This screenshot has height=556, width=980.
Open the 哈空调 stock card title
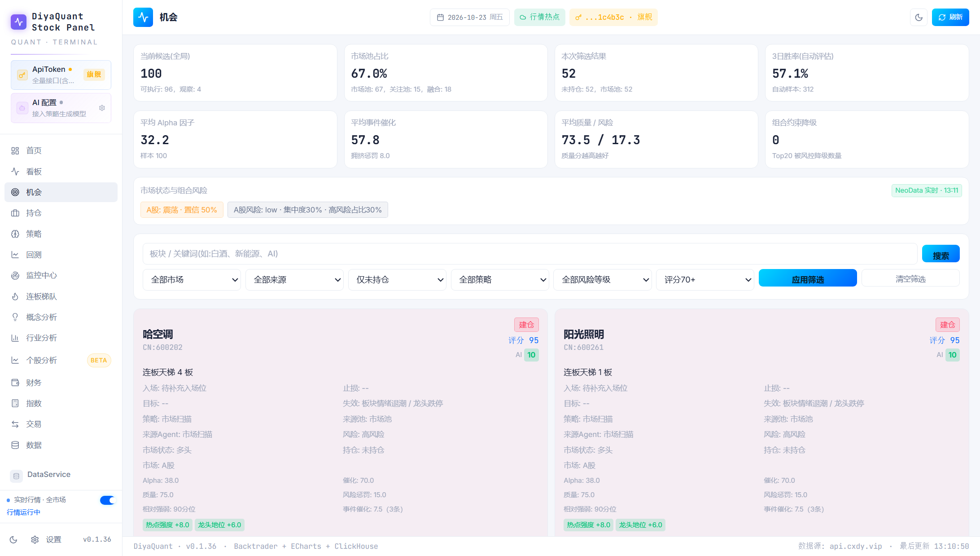(157, 334)
